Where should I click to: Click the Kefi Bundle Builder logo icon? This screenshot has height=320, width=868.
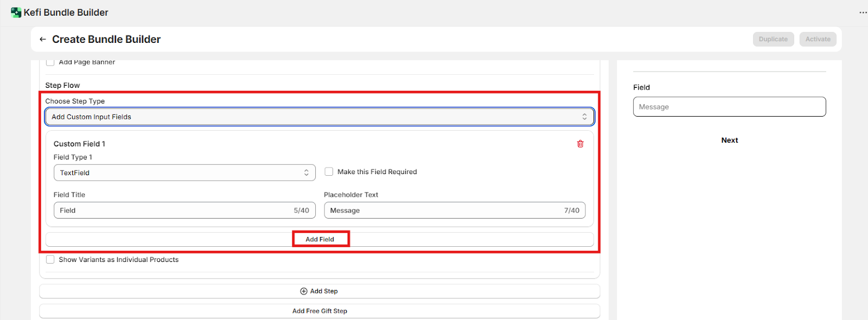tap(16, 12)
